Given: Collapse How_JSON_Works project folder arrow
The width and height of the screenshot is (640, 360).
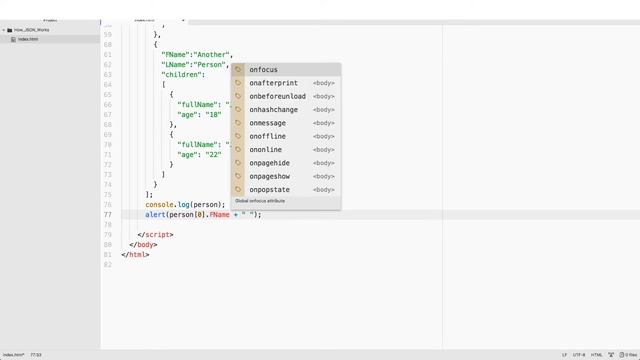Looking at the screenshot, I should point(4,30).
